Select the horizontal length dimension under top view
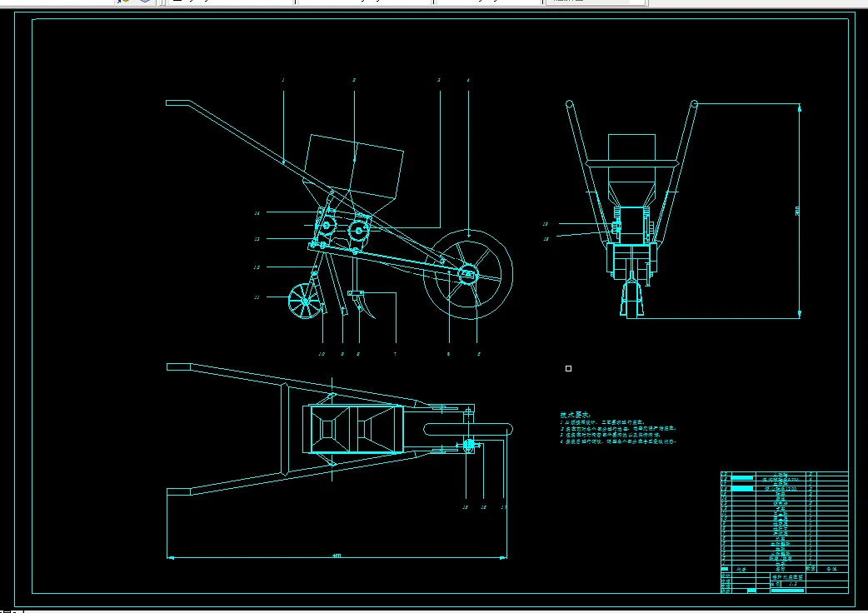The width and height of the screenshot is (868, 613). pyautogui.click(x=337, y=556)
